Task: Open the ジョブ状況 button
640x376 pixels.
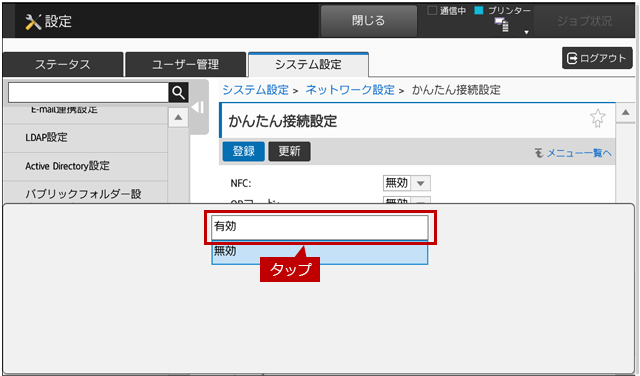Action: 584,21
